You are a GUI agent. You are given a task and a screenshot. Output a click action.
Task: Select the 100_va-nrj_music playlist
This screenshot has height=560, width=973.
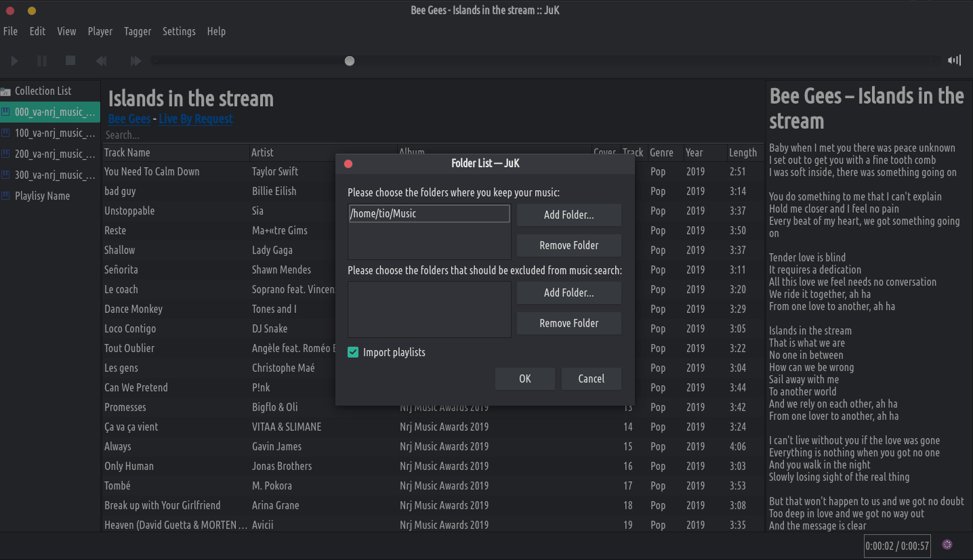(x=50, y=133)
